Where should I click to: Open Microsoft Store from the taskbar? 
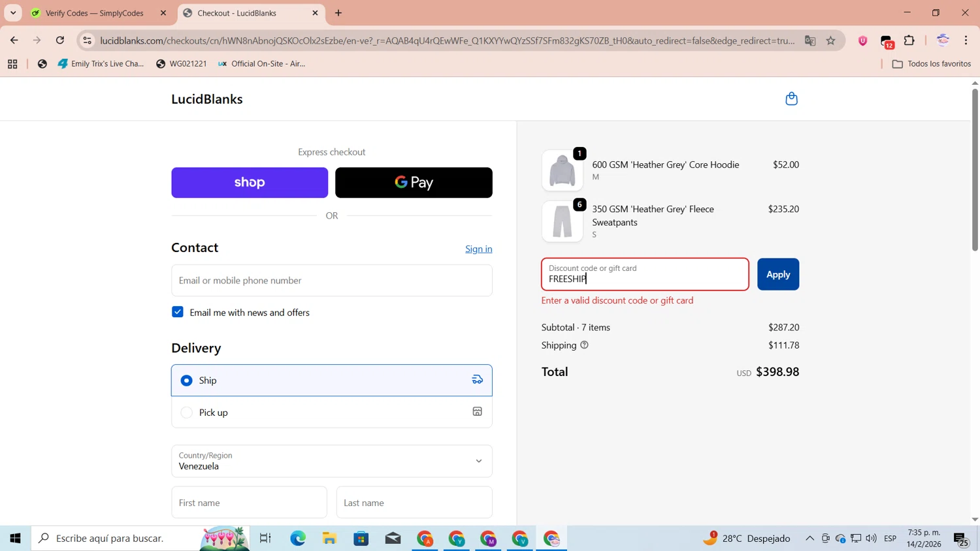(361, 538)
